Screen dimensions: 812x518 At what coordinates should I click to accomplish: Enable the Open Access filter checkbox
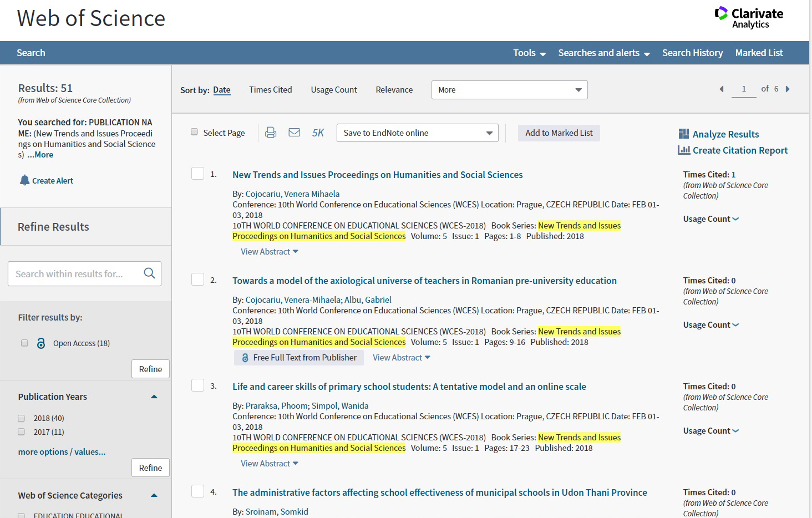(x=24, y=343)
